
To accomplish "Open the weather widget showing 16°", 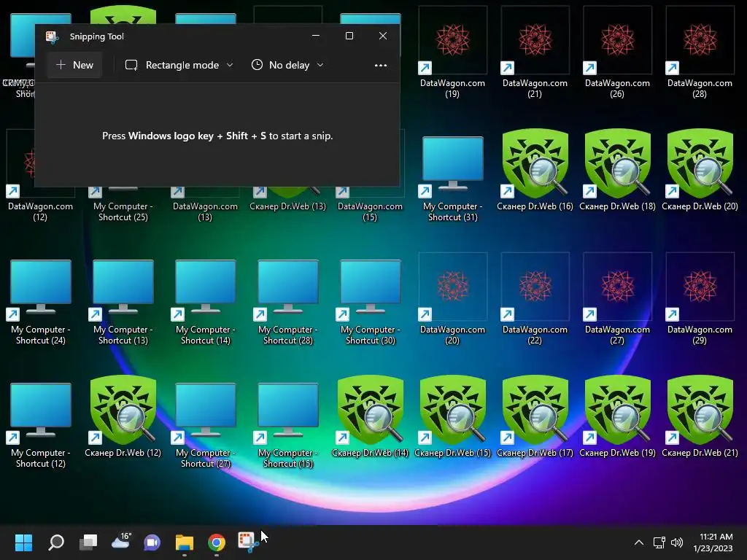I will pyautogui.click(x=120, y=542).
